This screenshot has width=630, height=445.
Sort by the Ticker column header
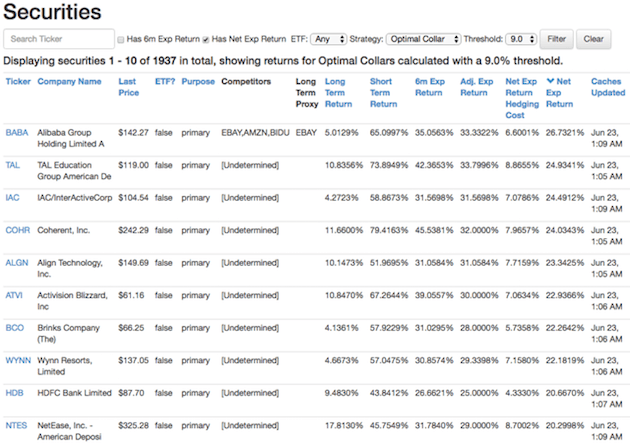[18, 81]
